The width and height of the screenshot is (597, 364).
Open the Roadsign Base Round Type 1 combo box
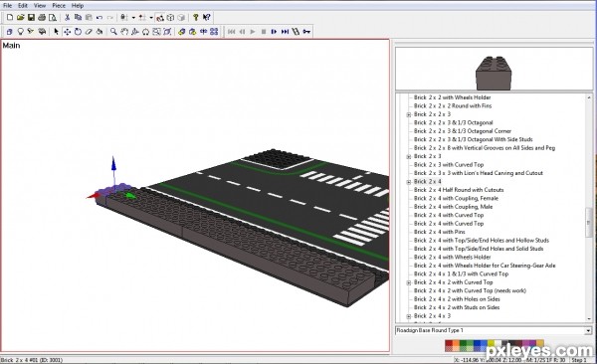pyautogui.click(x=494, y=330)
